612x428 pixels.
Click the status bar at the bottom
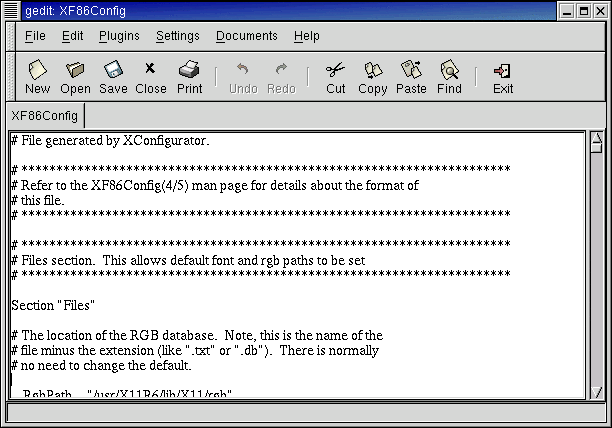pyautogui.click(x=306, y=413)
